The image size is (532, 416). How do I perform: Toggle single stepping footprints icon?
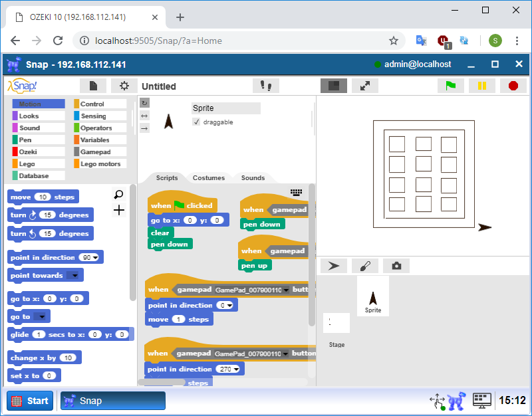(266, 86)
